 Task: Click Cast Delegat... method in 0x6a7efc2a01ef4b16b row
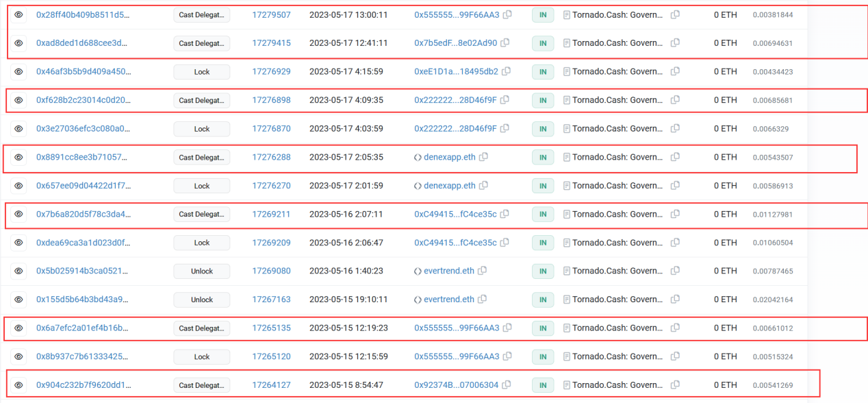point(201,328)
